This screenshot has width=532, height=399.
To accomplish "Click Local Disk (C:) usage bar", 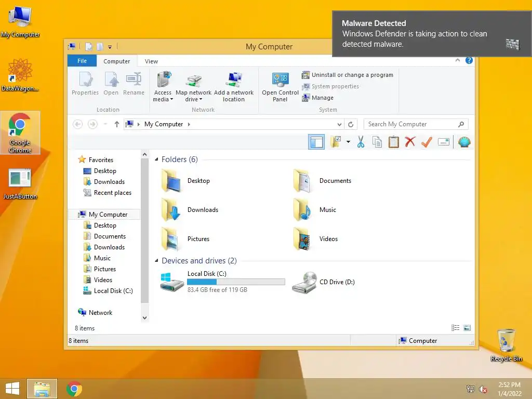I will click(x=236, y=282).
